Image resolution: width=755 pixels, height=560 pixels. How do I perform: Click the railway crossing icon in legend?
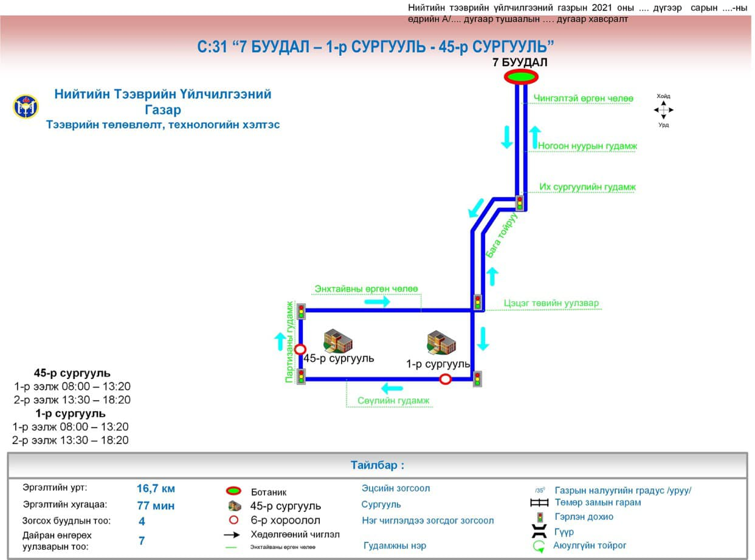[539, 503]
